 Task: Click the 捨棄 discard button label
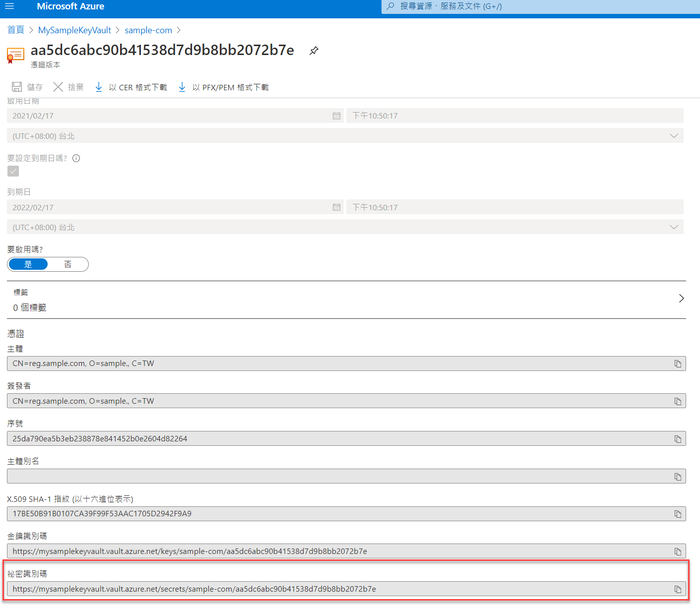pyautogui.click(x=76, y=87)
